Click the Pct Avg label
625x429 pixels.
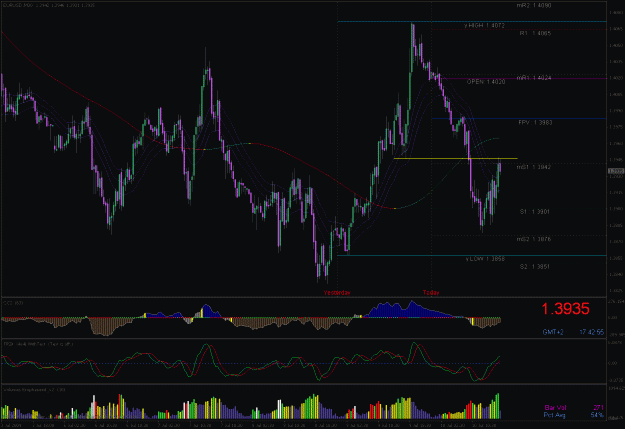coord(554,415)
